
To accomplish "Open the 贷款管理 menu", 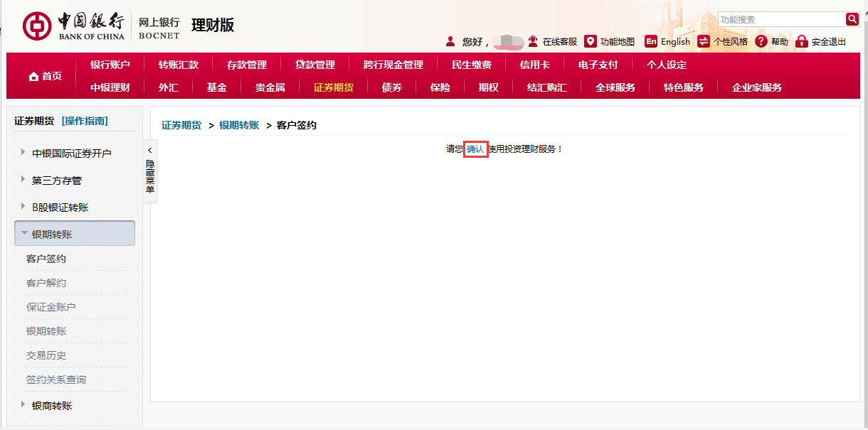I will coord(315,65).
